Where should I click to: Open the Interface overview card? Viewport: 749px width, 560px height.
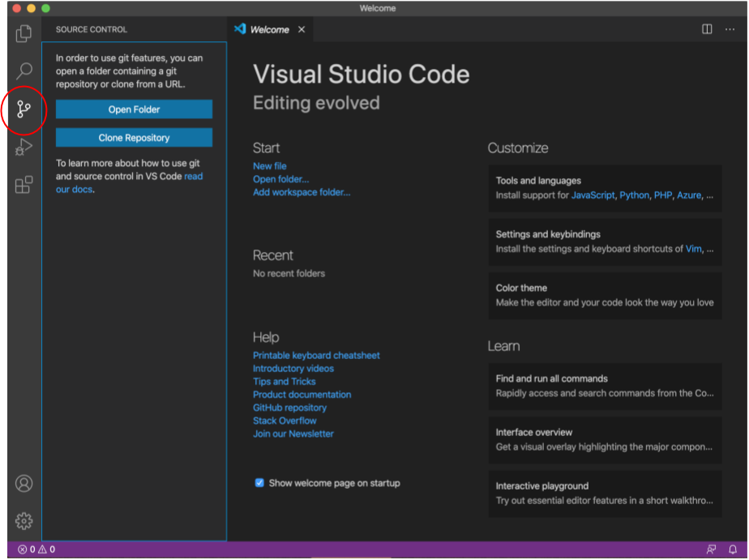(605, 440)
